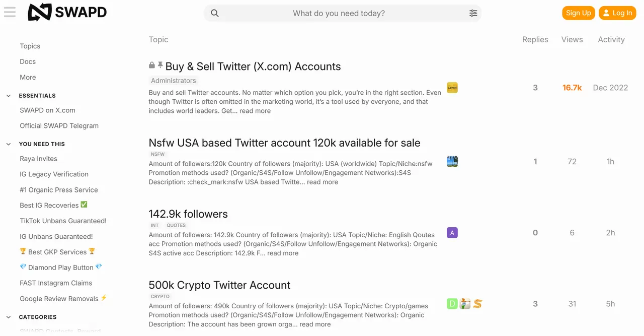Click the SWAPD logo

pyautogui.click(x=67, y=12)
